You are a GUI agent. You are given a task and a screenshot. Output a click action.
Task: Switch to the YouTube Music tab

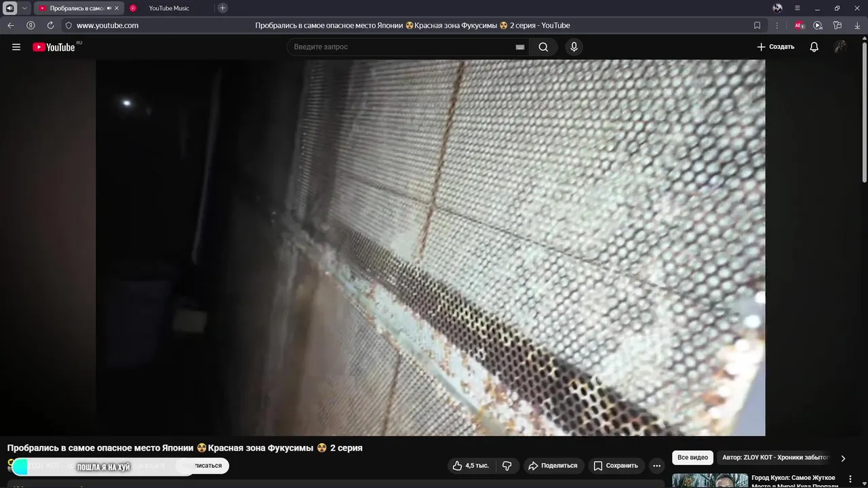point(169,8)
